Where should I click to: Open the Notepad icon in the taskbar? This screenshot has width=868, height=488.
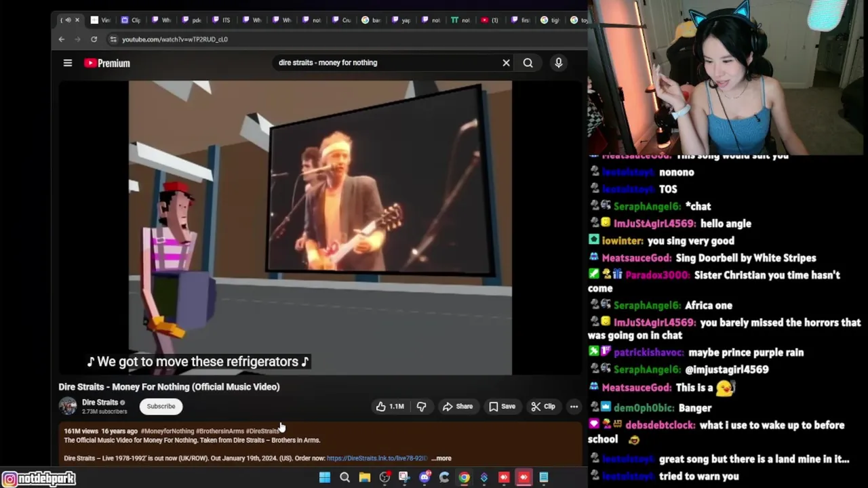544,477
